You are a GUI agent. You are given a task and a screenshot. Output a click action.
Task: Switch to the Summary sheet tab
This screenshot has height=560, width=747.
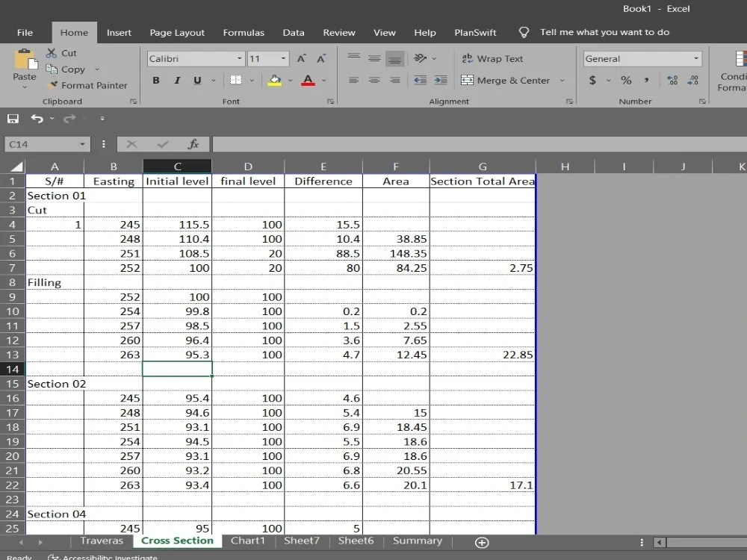pyautogui.click(x=418, y=541)
